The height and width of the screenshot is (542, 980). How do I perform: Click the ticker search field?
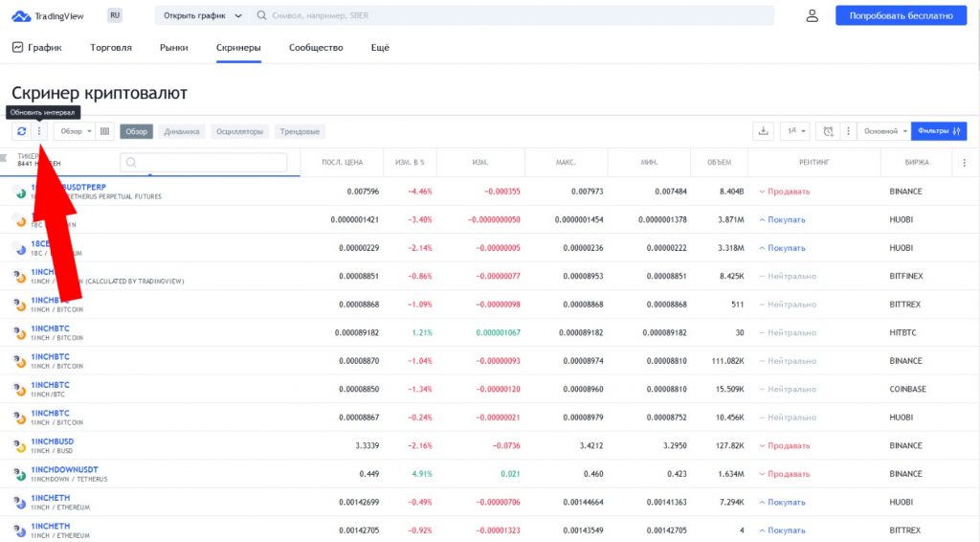204,163
